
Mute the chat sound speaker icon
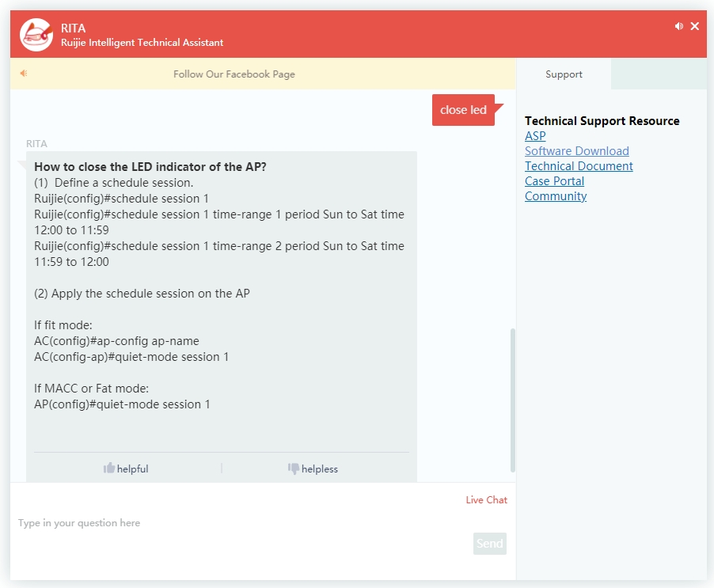coord(679,26)
